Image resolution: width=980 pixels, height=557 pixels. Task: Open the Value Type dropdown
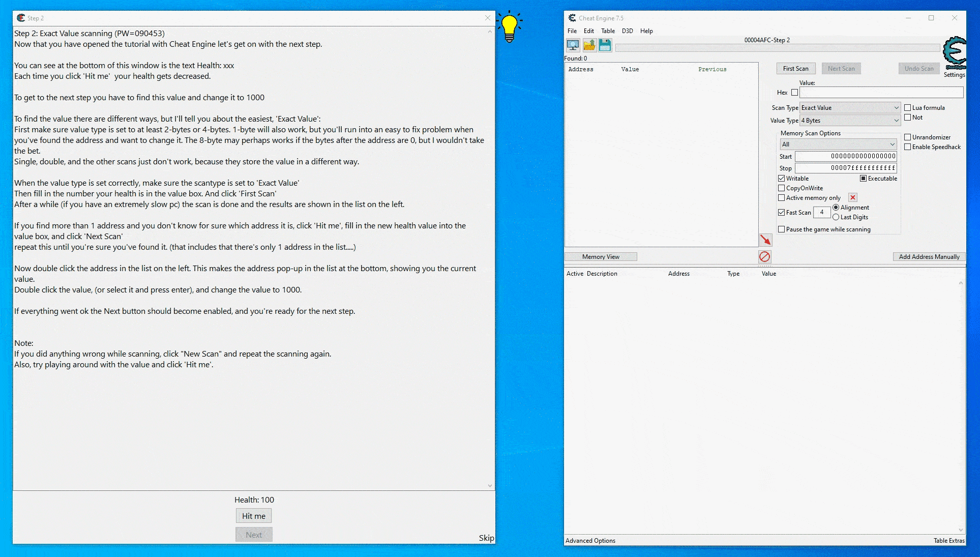pyautogui.click(x=850, y=121)
